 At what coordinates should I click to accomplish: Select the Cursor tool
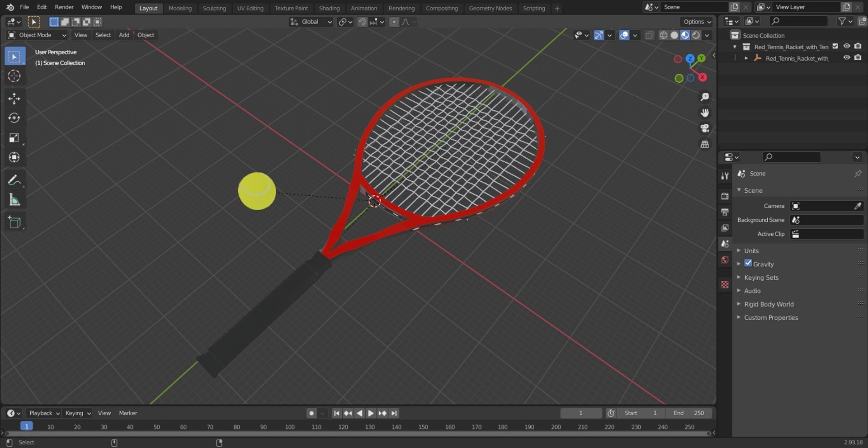point(14,76)
